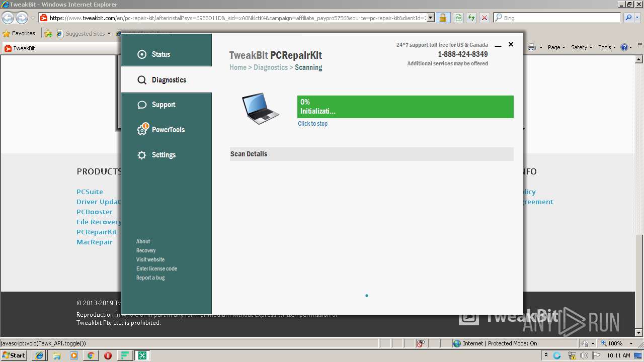Click the Refresh page icon
This screenshot has height=362, width=644.
471,18
